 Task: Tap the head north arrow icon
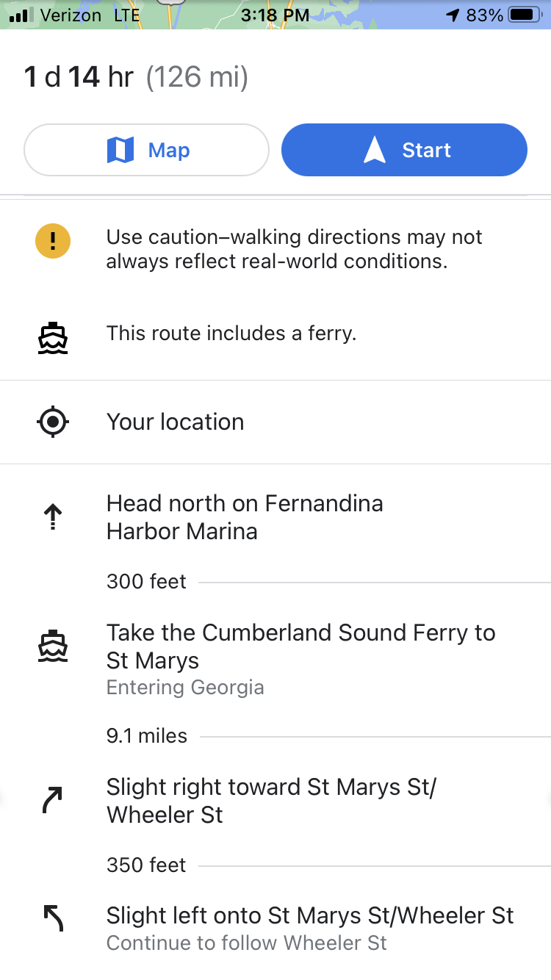[53, 518]
